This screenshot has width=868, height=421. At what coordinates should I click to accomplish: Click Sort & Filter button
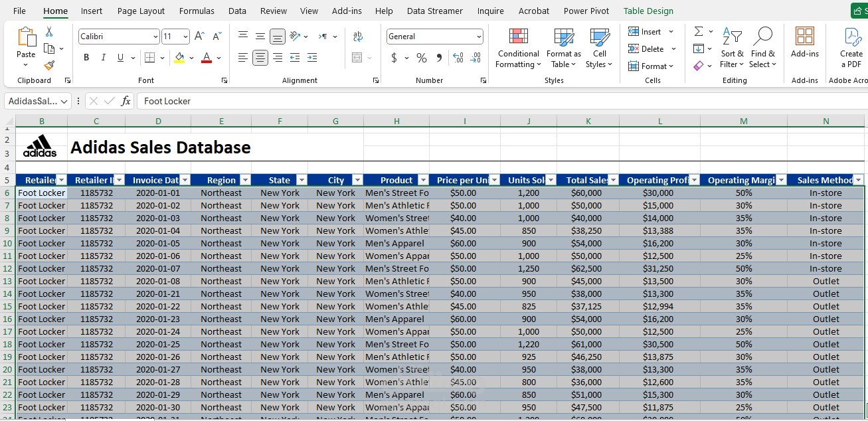(732, 48)
